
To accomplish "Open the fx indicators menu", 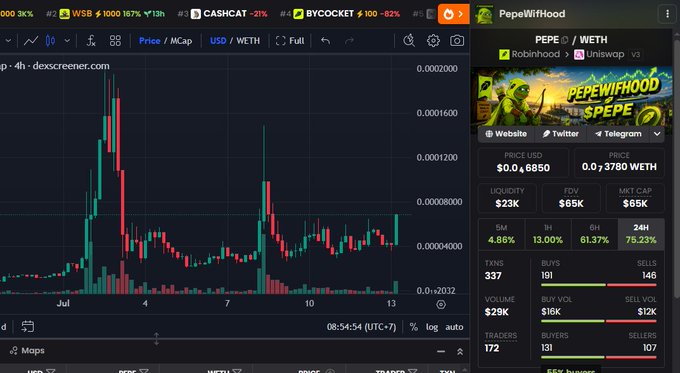I will click(x=91, y=41).
